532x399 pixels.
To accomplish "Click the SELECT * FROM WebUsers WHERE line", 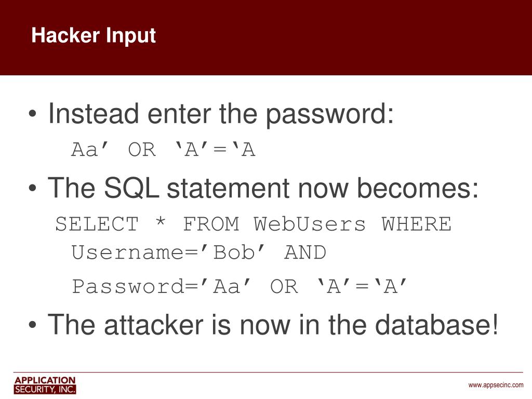I will click(254, 224).
